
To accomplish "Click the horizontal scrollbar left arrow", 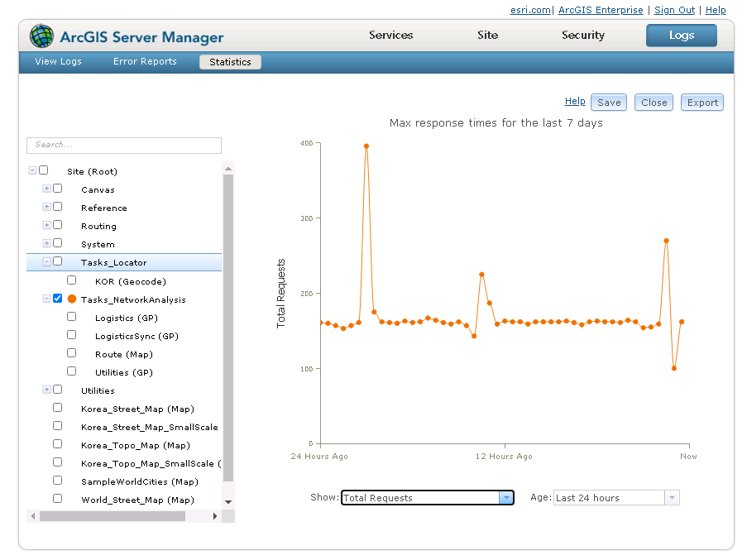I will pos(32,516).
